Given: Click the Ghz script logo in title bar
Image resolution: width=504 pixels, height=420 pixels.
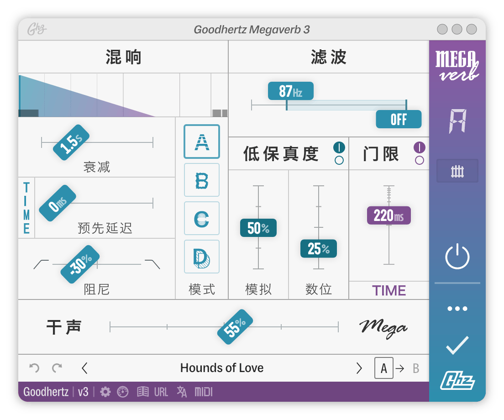Looking at the screenshot, I should (37, 29).
